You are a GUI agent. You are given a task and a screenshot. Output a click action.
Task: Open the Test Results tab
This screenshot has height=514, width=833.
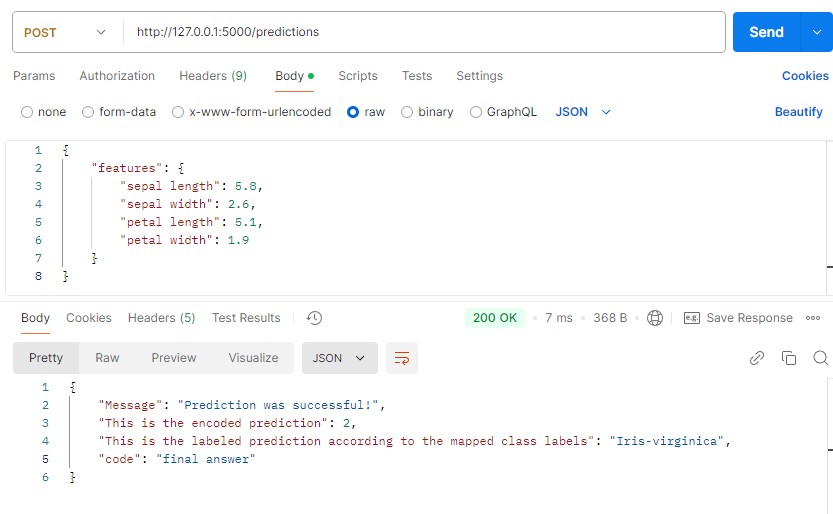(x=246, y=318)
